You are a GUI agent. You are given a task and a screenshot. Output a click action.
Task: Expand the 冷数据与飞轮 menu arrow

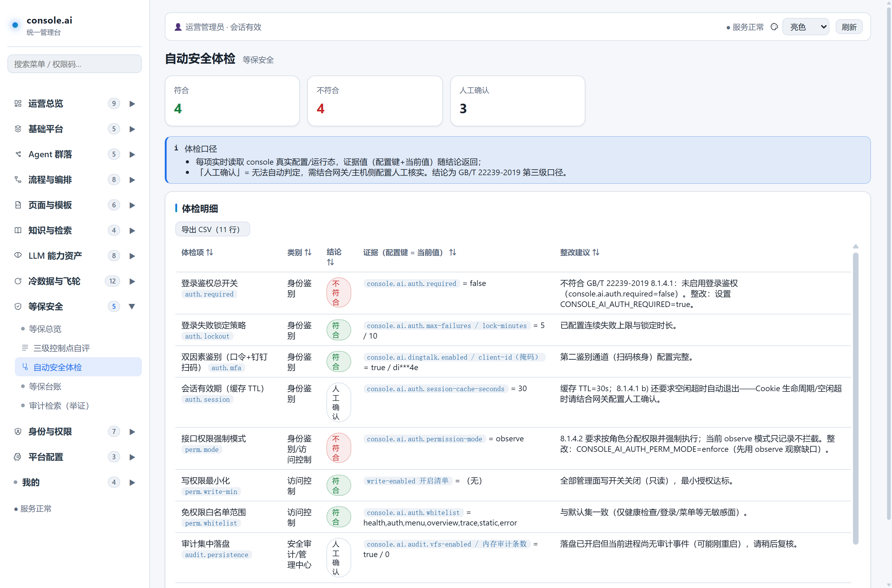(132, 281)
